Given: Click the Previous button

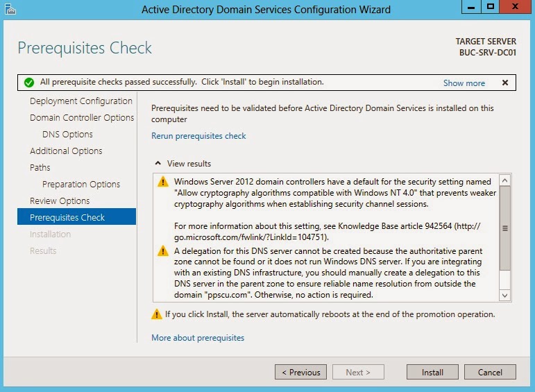Looking at the screenshot, I should click(x=300, y=372).
